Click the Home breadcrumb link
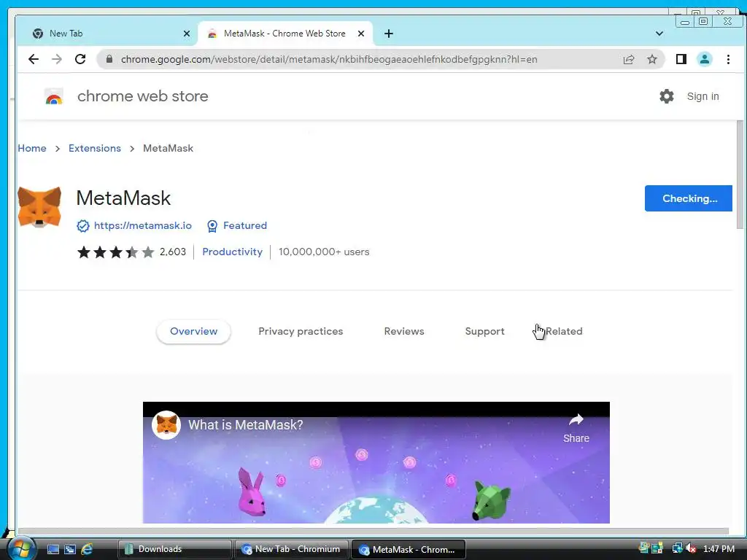747x560 pixels. (32, 148)
